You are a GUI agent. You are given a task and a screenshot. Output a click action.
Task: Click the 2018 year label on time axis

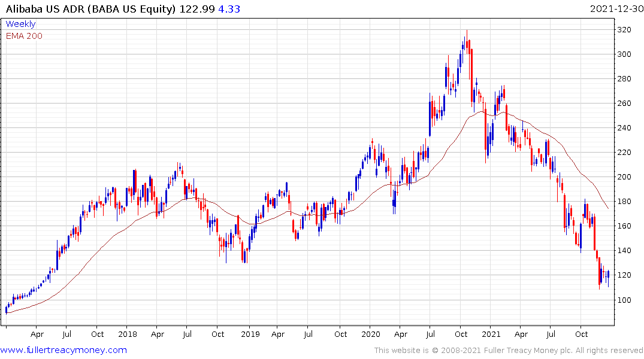[x=128, y=334]
